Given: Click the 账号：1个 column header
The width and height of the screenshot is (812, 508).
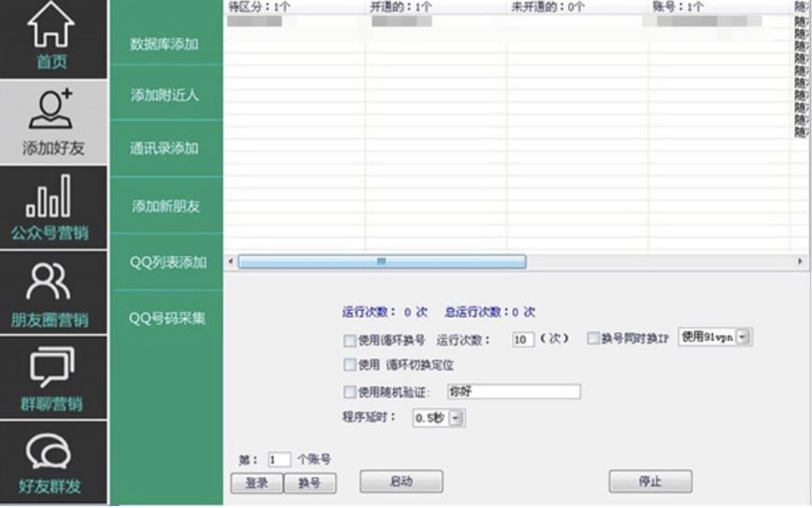Looking at the screenshot, I should click(678, 7).
